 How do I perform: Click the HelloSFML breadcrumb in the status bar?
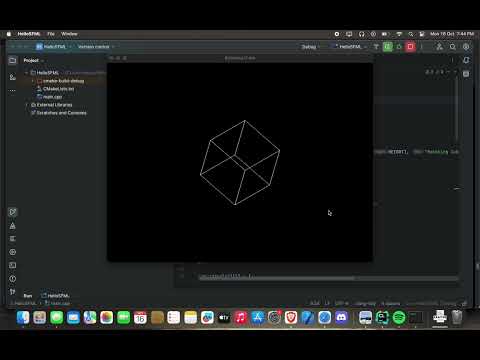pos(24,303)
